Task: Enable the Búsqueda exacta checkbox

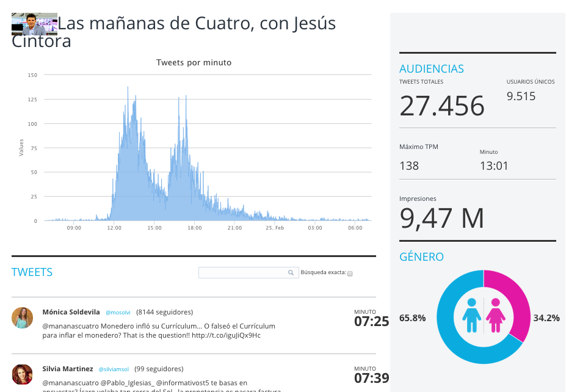Action: (x=350, y=274)
